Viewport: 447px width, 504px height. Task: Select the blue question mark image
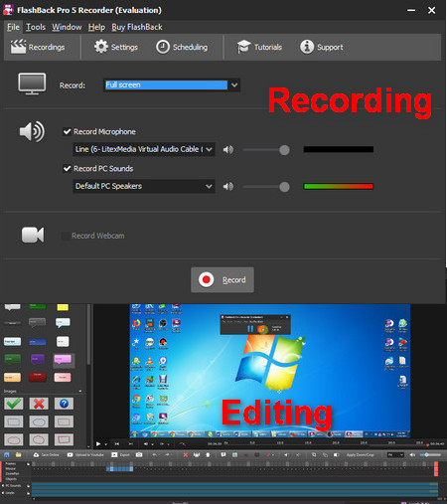(64, 404)
